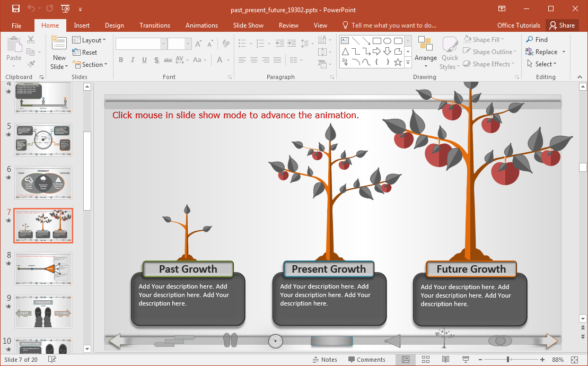Toggle strikethrough formatting

click(x=168, y=60)
